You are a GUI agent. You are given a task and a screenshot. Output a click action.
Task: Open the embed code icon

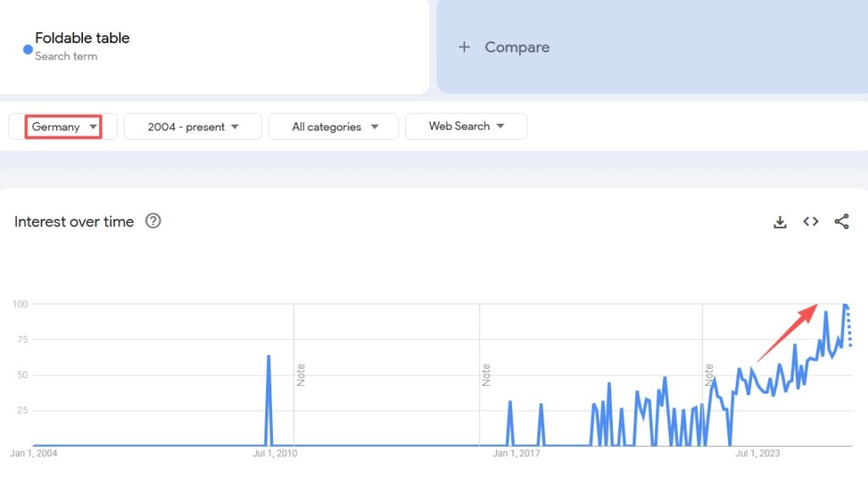point(810,222)
